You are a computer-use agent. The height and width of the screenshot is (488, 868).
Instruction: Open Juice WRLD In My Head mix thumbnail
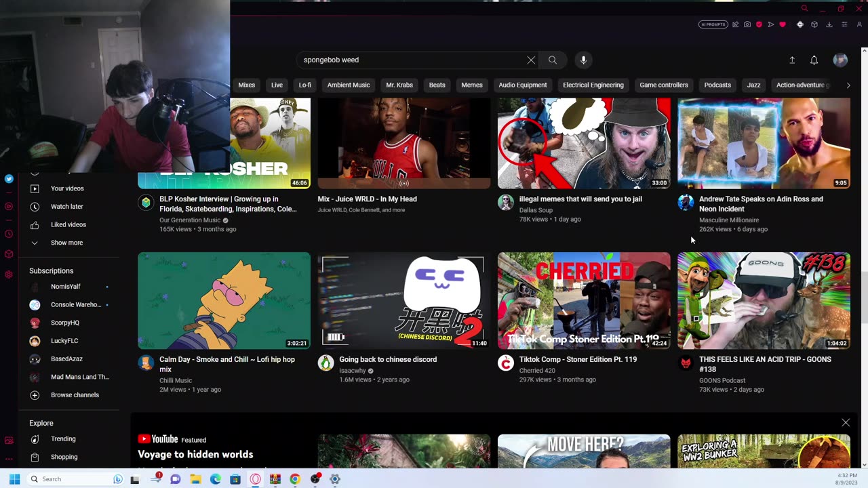(x=404, y=143)
